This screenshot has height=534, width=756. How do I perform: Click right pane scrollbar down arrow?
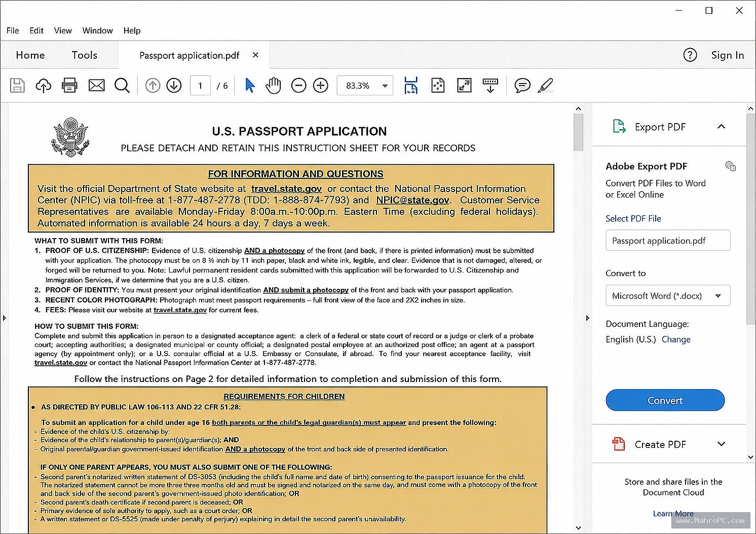click(751, 457)
